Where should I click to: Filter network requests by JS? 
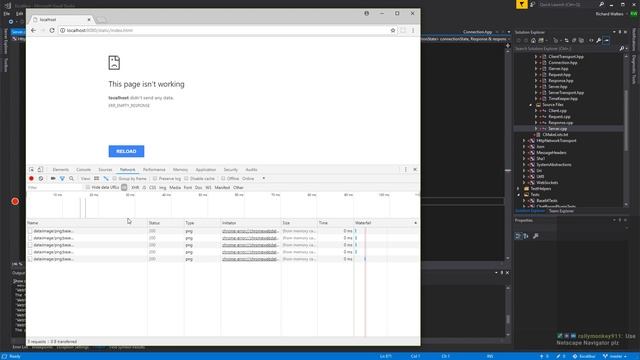click(144, 188)
